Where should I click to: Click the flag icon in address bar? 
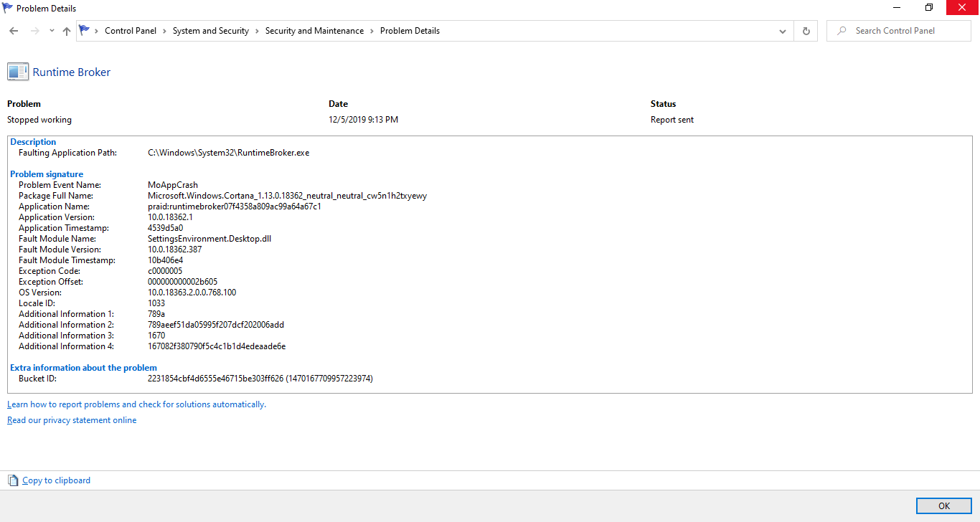coord(85,30)
